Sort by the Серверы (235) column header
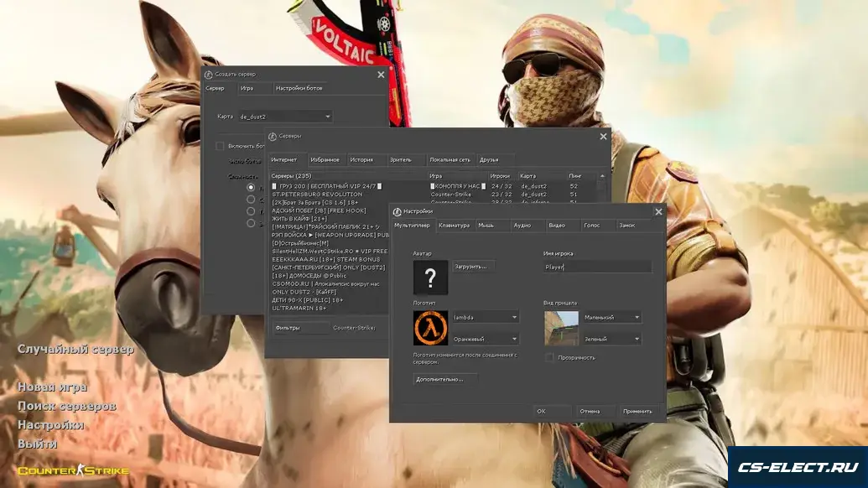 348,176
